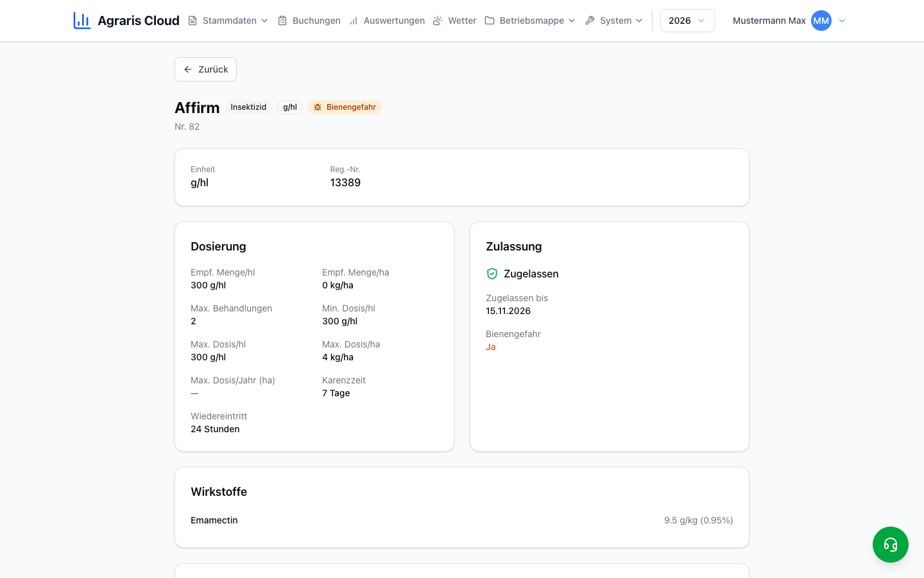Open the user menu chevron next to avatar
Viewport: 924px width, 578px height.
coord(842,21)
